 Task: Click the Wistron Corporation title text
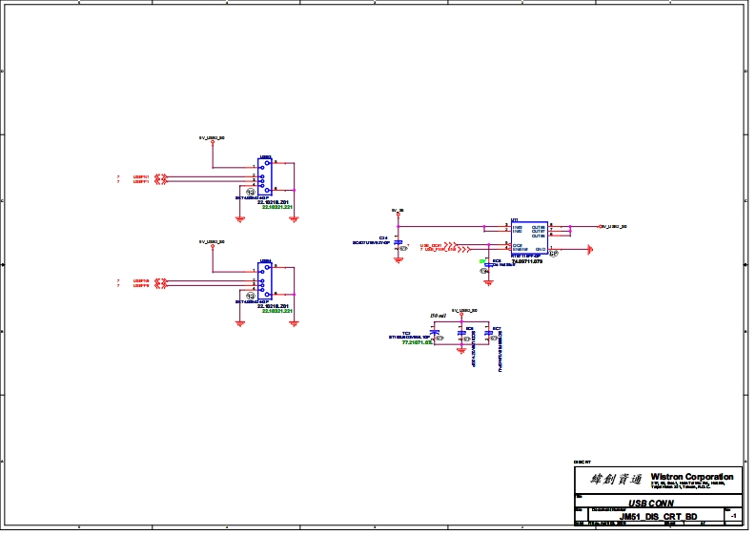coord(691,476)
